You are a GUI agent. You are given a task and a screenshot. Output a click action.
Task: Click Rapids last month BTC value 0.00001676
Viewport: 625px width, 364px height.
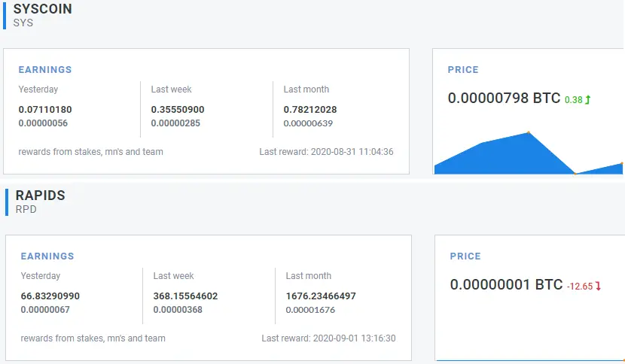[x=310, y=310]
